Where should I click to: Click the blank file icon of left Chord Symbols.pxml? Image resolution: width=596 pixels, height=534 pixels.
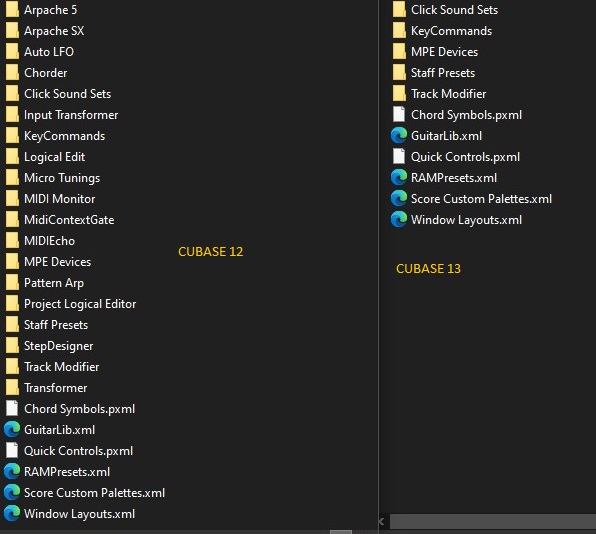click(12, 409)
